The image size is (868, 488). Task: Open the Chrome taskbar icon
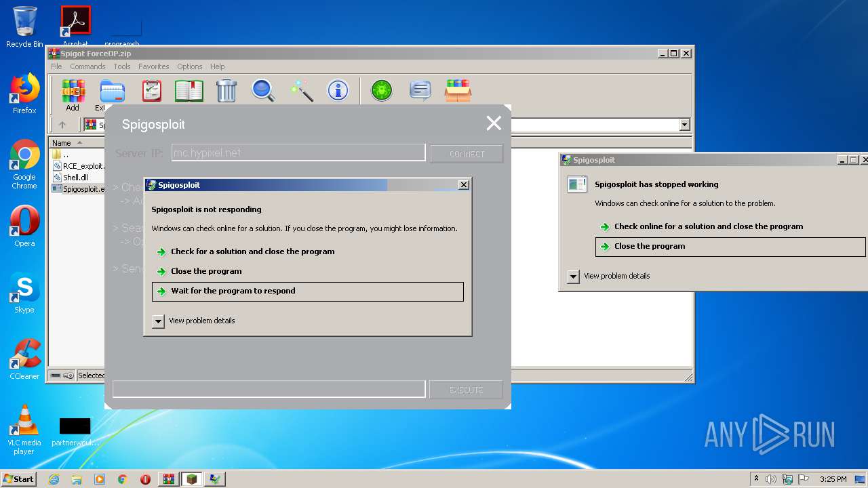tap(123, 479)
